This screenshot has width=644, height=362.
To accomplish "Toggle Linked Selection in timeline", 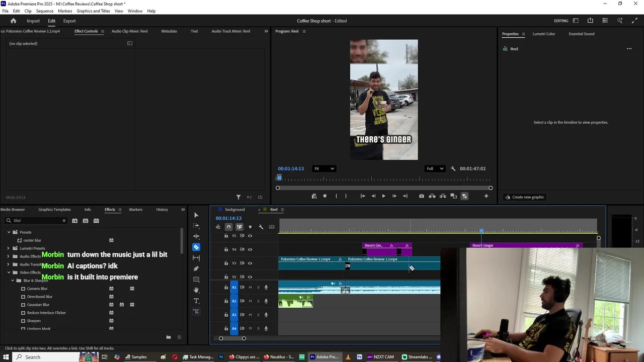I will coord(239,227).
